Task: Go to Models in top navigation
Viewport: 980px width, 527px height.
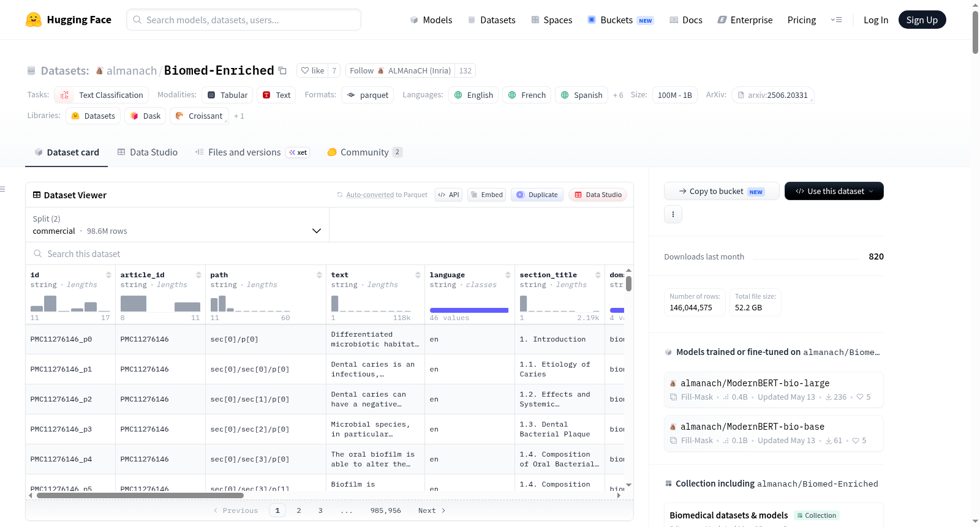Action: [431, 20]
